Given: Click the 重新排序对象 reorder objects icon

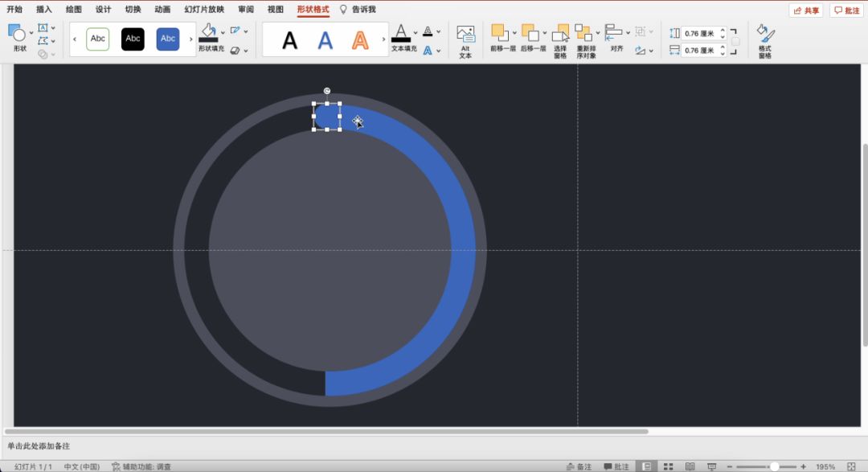Looking at the screenshot, I should (583, 33).
